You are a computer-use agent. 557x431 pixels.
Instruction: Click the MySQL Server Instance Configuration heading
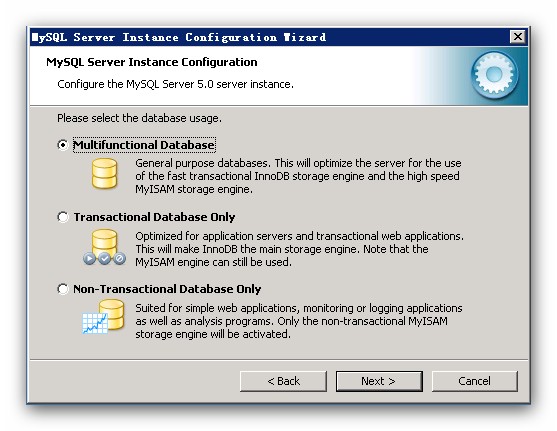(152, 62)
